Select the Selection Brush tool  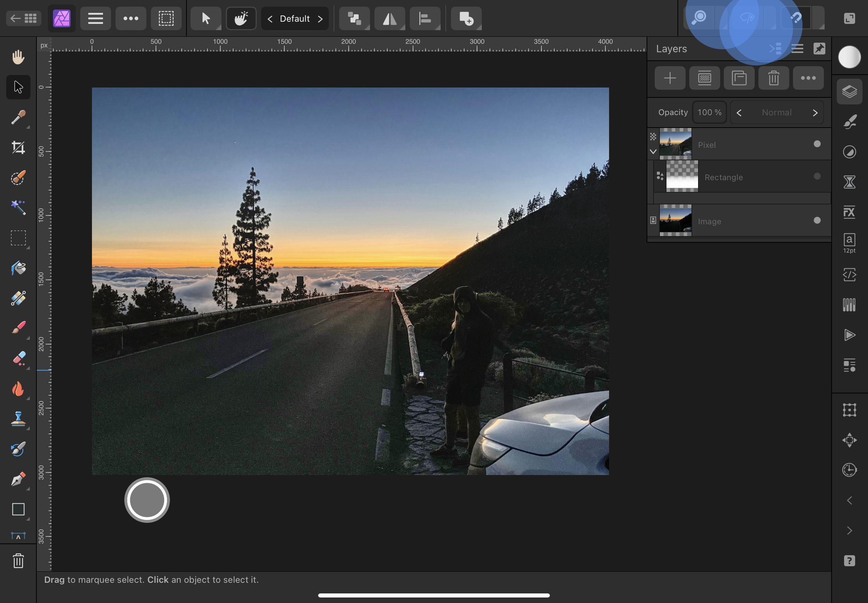point(18,178)
